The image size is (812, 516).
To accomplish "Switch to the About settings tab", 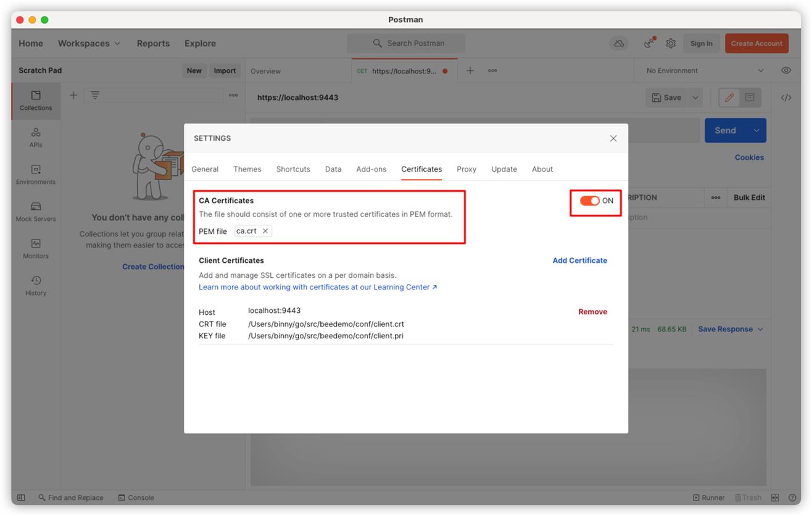I will click(x=542, y=169).
